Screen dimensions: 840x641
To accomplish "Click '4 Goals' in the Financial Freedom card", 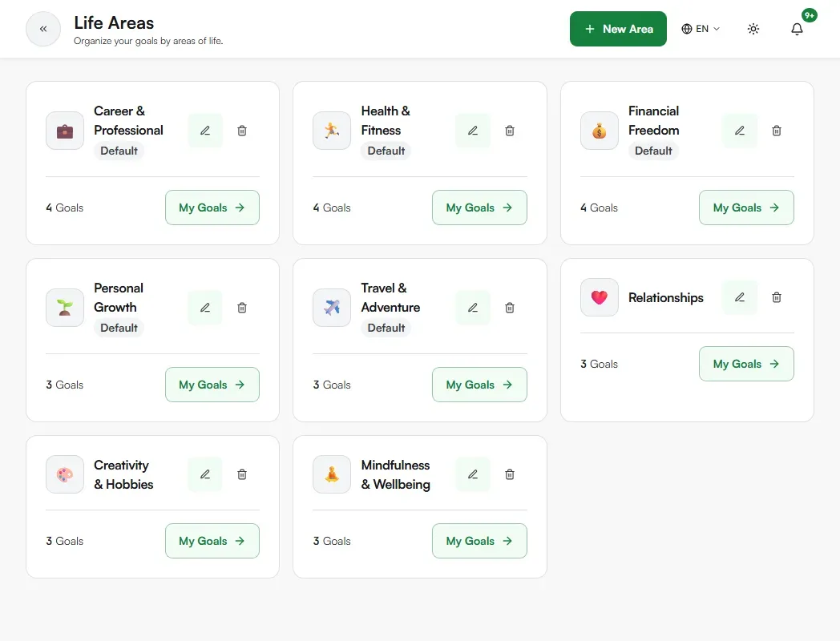I will tap(600, 208).
